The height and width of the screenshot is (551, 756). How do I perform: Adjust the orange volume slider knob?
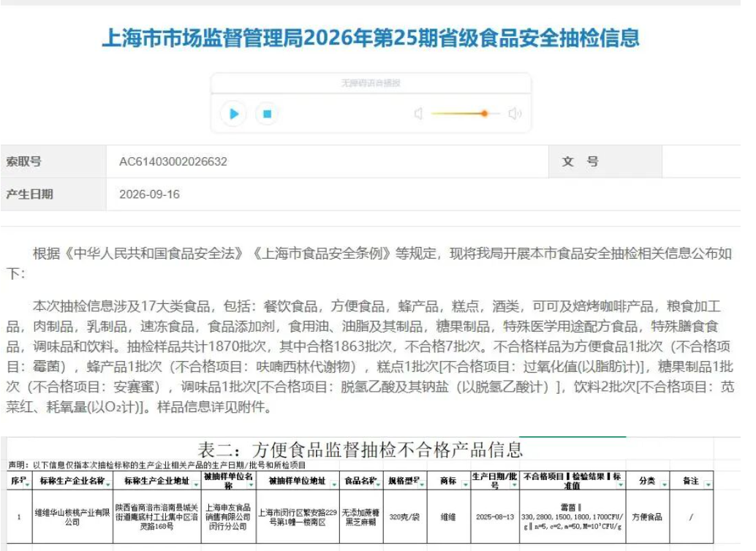coord(484,114)
